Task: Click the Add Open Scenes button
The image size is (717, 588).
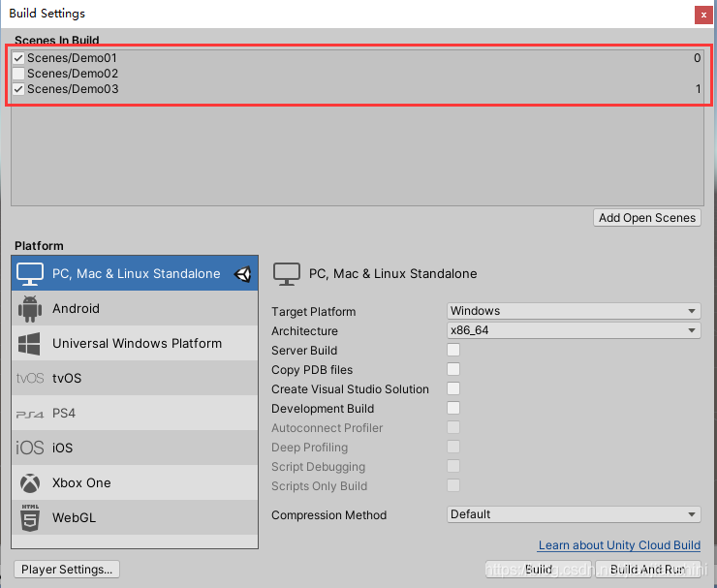Action: click(x=647, y=218)
